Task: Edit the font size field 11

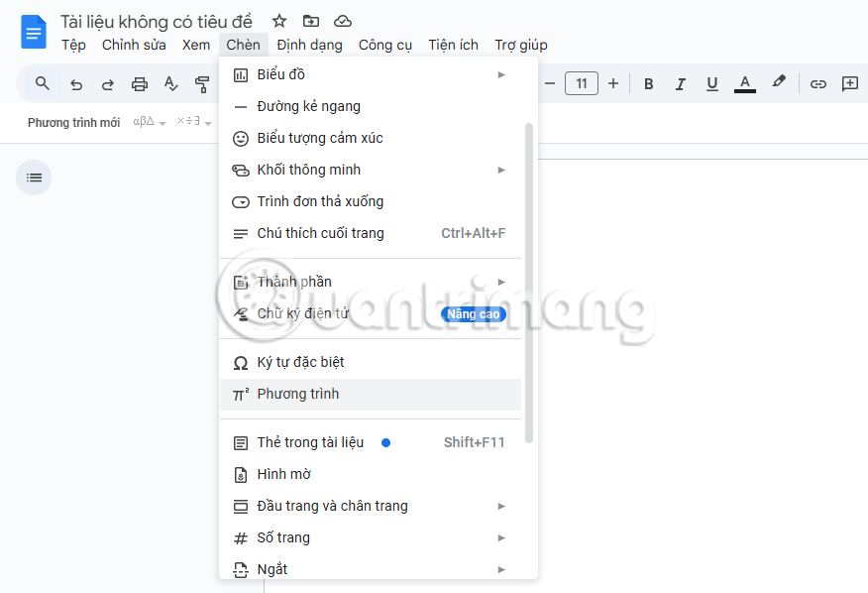Action: (x=582, y=83)
